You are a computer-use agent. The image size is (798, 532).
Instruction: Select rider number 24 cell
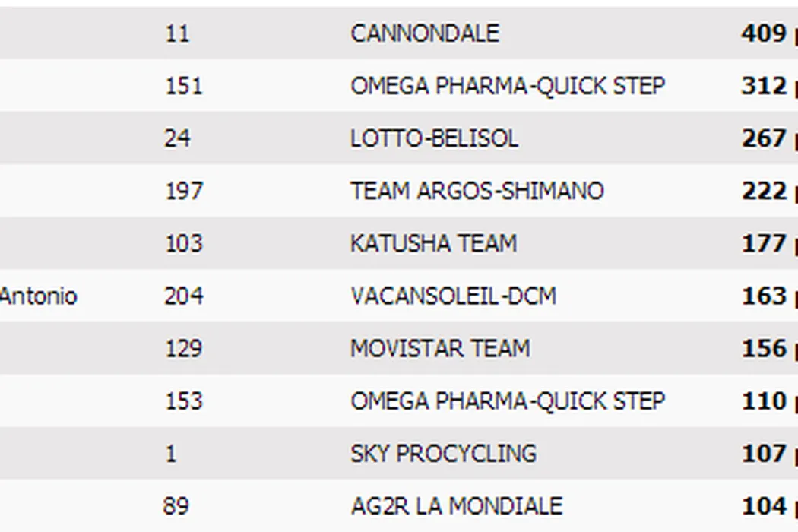177,138
